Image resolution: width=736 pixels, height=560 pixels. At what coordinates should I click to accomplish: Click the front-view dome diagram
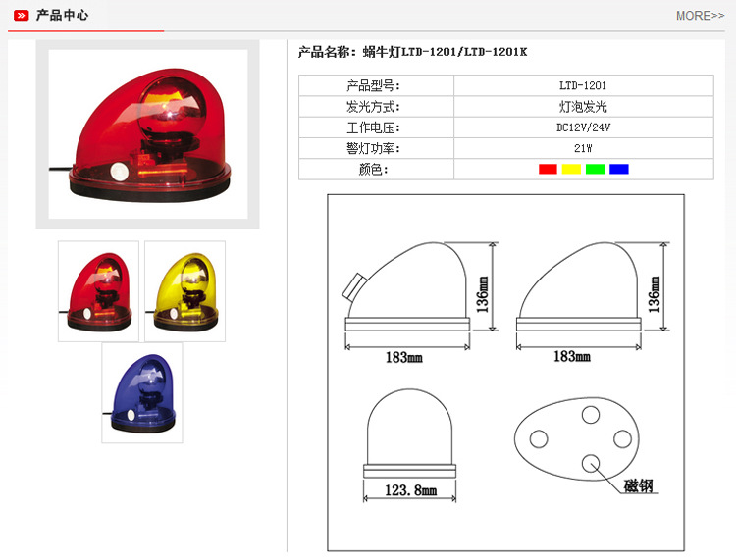pyautogui.click(x=410, y=433)
